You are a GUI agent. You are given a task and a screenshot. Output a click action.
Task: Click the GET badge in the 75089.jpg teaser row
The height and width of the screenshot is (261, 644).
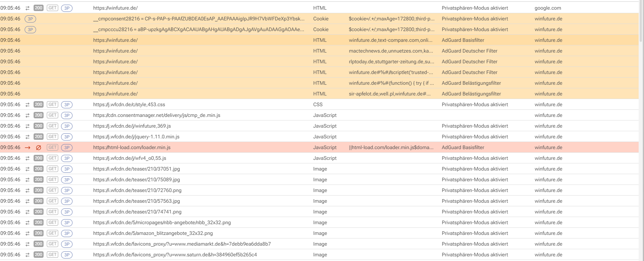(x=53, y=179)
